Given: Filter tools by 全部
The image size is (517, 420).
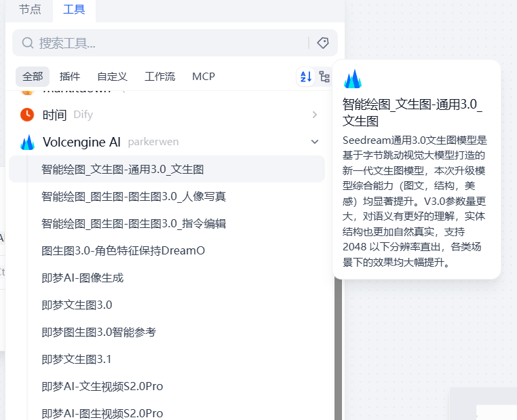Looking at the screenshot, I should [33, 77].
